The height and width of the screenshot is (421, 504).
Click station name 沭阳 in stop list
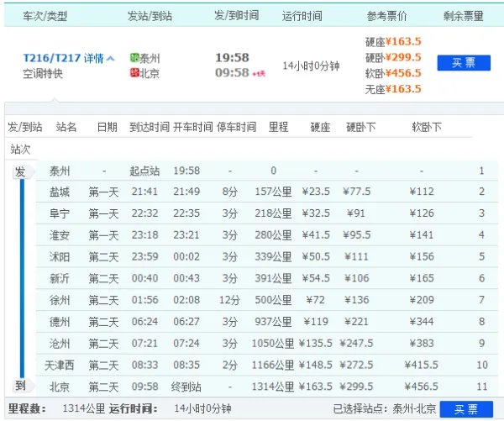[60, 256]
